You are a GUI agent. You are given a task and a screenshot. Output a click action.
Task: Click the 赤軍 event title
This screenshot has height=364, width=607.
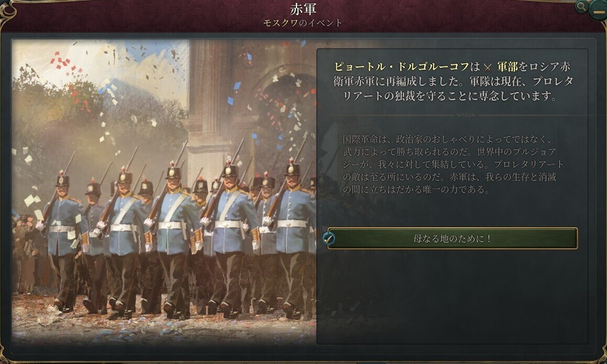pos(303,8)
